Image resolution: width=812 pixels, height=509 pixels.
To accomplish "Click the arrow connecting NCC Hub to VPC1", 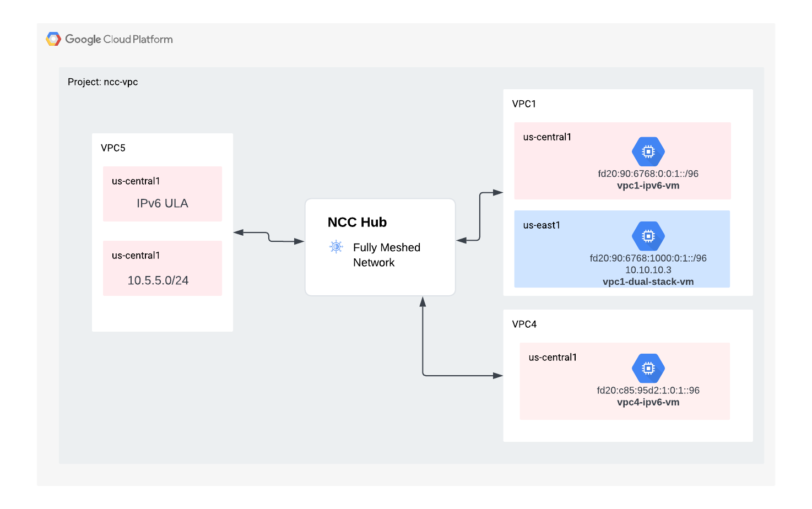I will pos(480,216).
